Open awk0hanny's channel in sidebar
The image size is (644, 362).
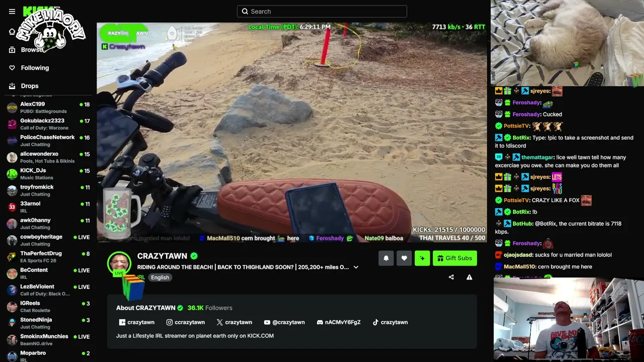coord(48,223)
